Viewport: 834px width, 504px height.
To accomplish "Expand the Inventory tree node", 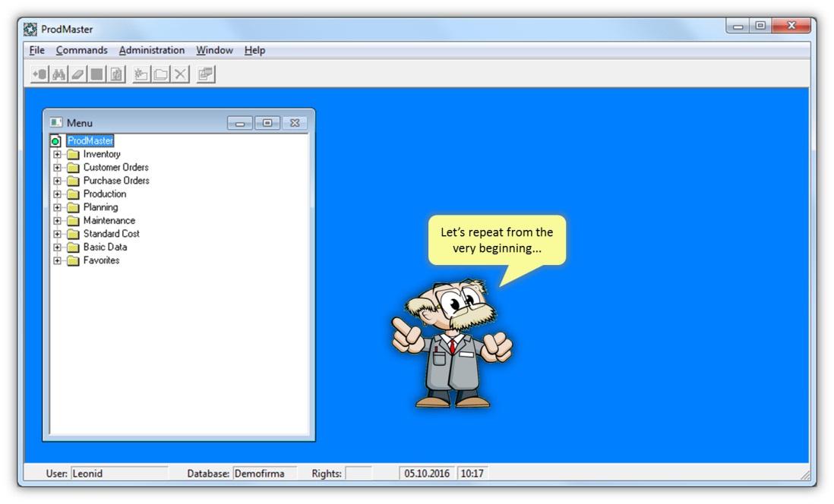I will [58, 154].
